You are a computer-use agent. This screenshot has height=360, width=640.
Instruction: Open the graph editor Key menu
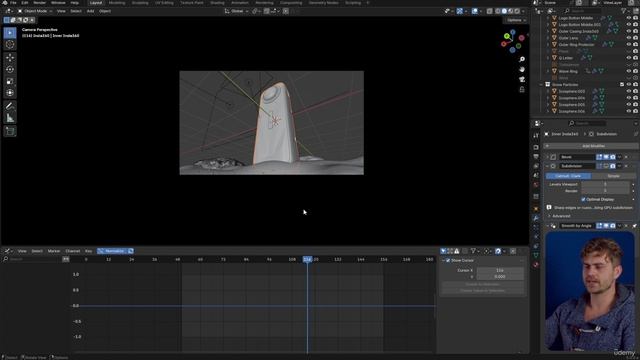[88, 251]
